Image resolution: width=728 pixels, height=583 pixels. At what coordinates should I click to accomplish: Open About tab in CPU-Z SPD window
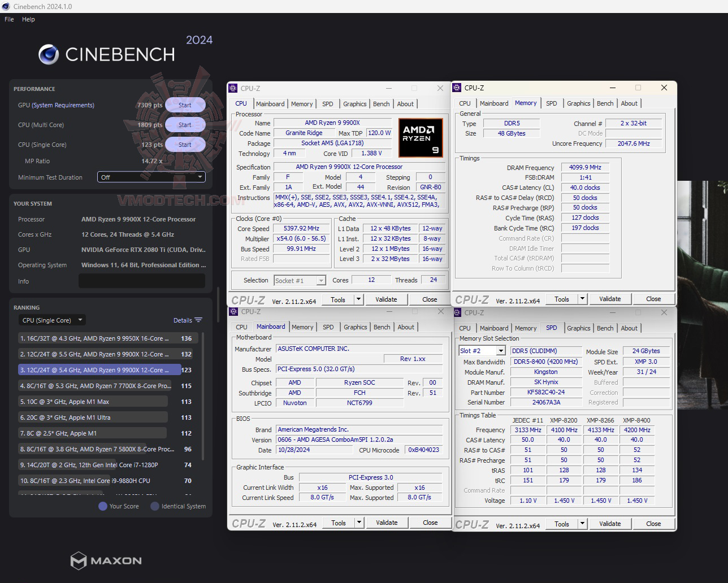(629, 328)
